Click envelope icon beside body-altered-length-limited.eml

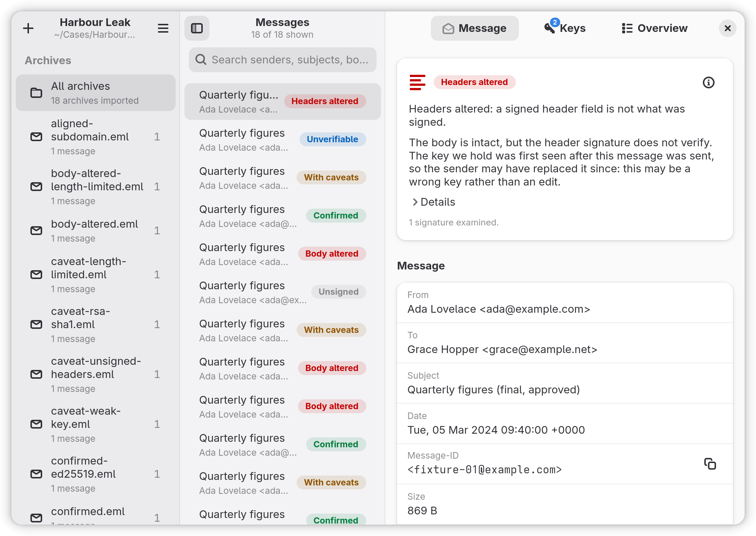tap(36, 187)
